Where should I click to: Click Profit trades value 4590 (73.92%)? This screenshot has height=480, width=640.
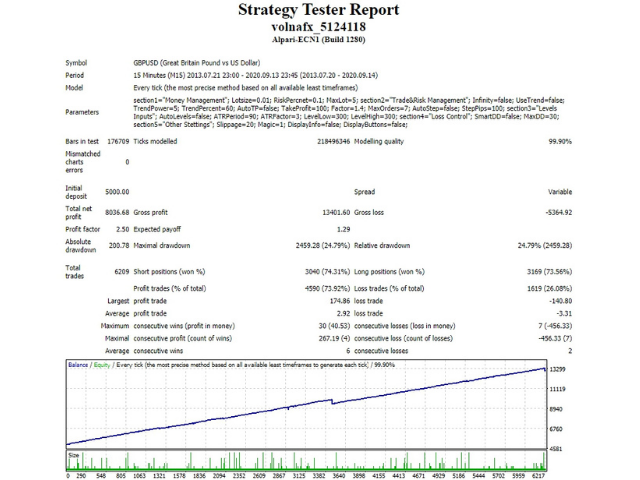(x=328, y=289)
